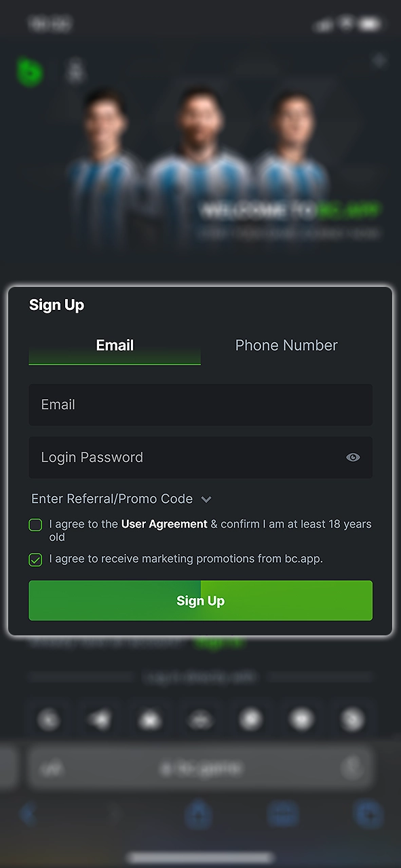
Task: Open the browser share icon
Action: (x=199, y=815)
